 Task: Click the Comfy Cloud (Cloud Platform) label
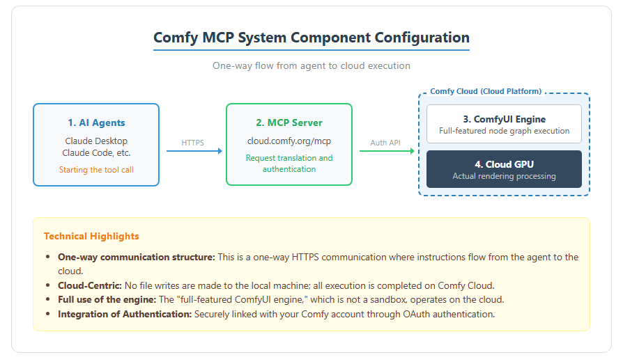[486, 91]
